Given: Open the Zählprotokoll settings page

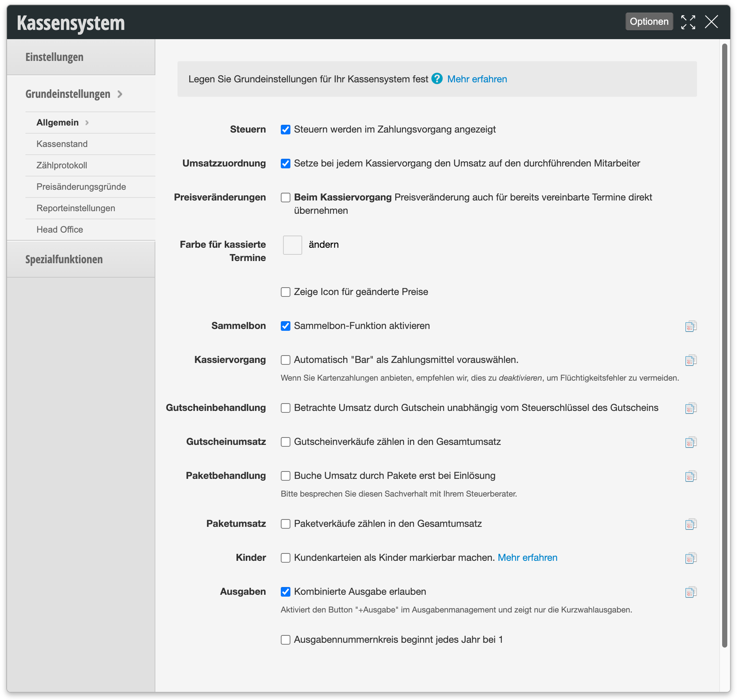Looking at the screenshot, I should pyautogui.click(x=90, y=165).
